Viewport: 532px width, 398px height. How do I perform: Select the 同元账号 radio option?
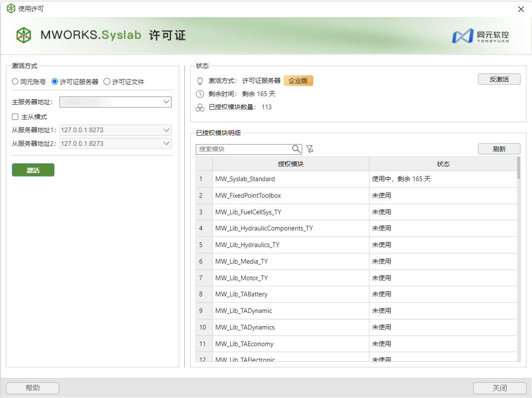(x=15, y=82)
